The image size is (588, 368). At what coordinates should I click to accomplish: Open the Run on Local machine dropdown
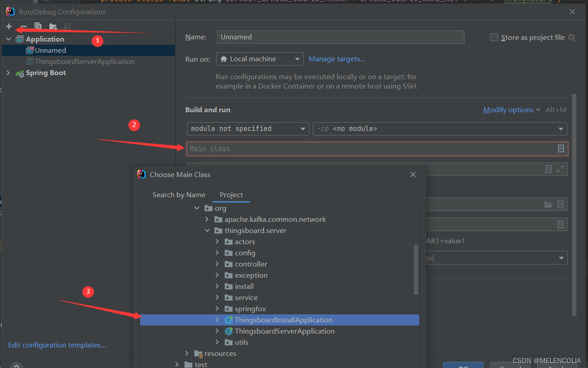(260, 59)
